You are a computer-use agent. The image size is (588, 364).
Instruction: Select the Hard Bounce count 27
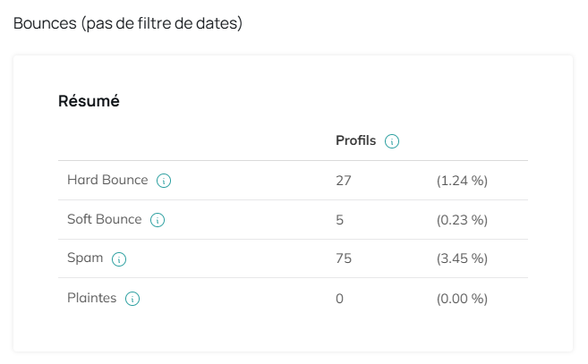click(x=344, y=181)
